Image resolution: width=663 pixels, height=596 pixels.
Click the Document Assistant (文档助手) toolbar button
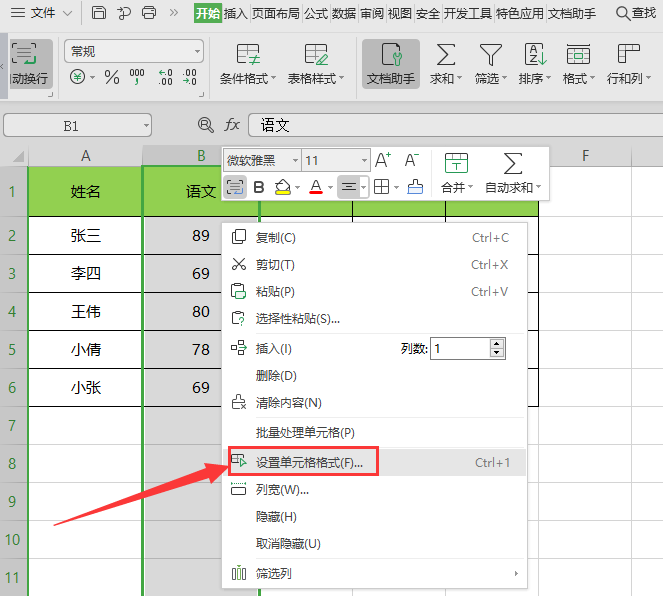[x=391, y=64]
